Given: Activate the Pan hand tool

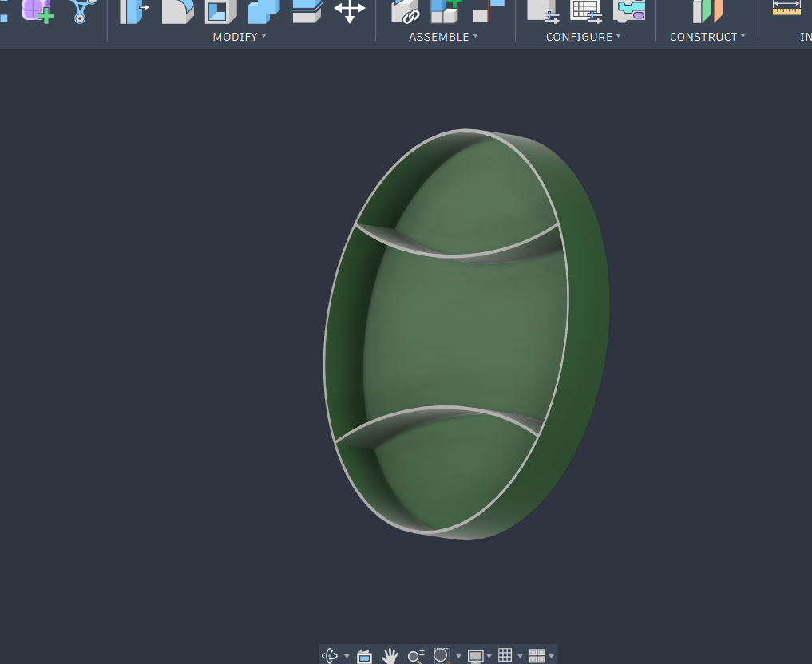Looking at the screenshot, I should tap(390, 656).
